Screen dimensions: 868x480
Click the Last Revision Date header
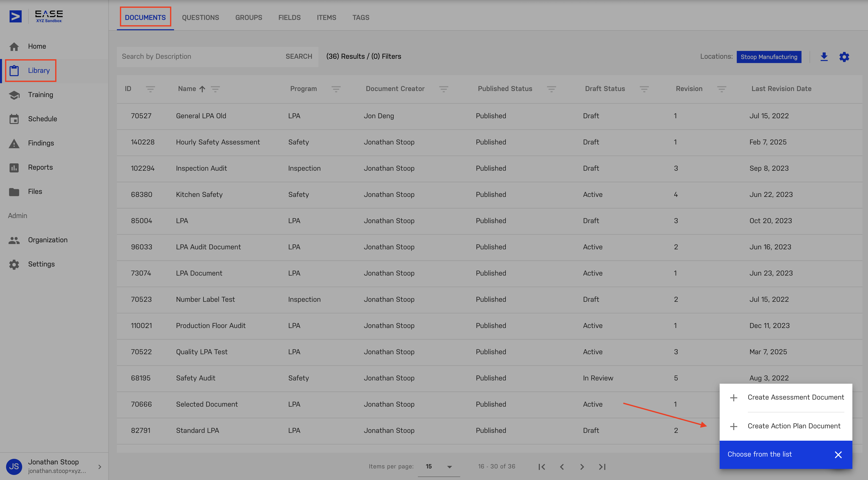click(x=781, y=89)
